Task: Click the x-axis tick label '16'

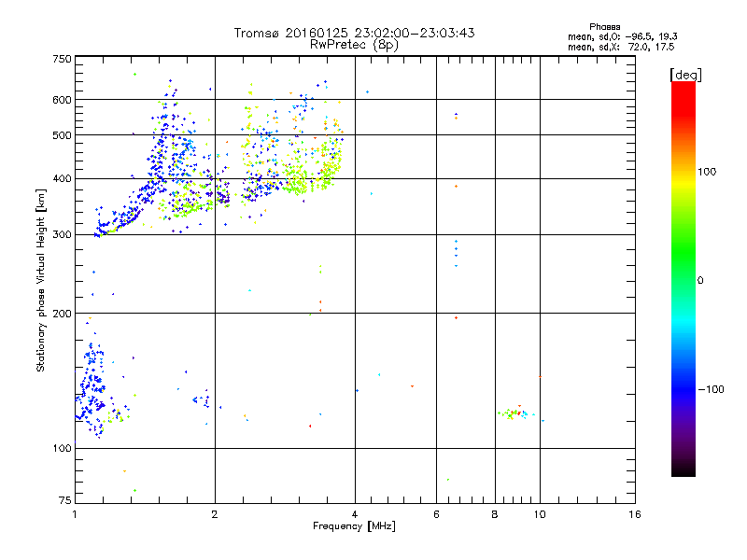Action: [x=635, y=514]
